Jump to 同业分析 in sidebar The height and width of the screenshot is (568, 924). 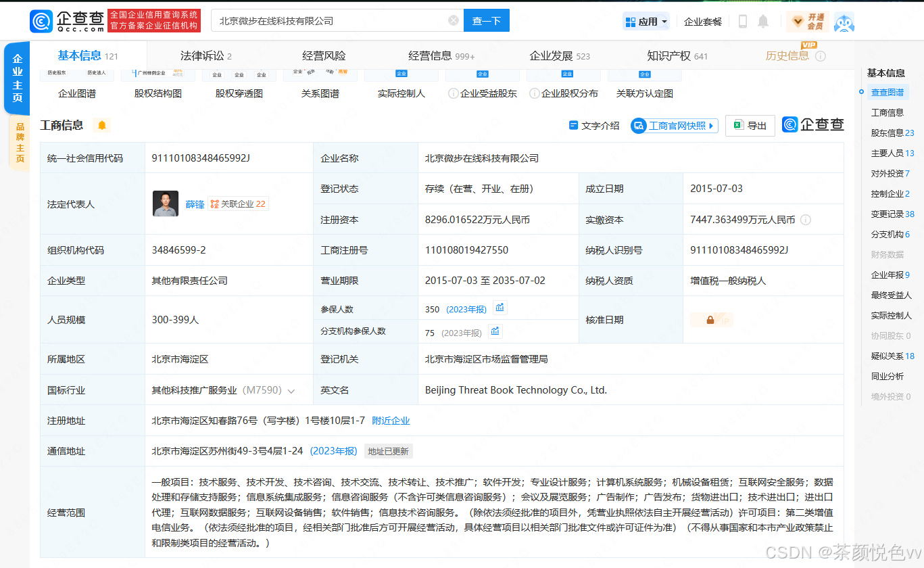[887, 377]
